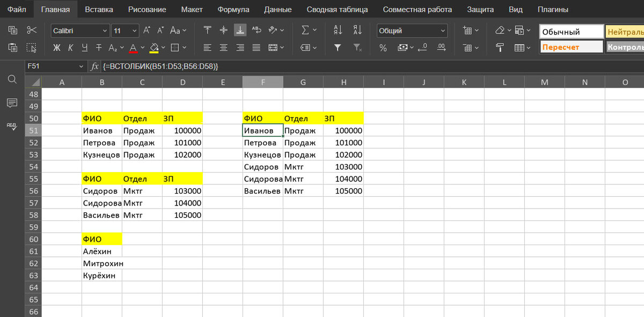Open the named ranges menu
The height and width of the screenshot is (317, 644).
pos(309,48)
